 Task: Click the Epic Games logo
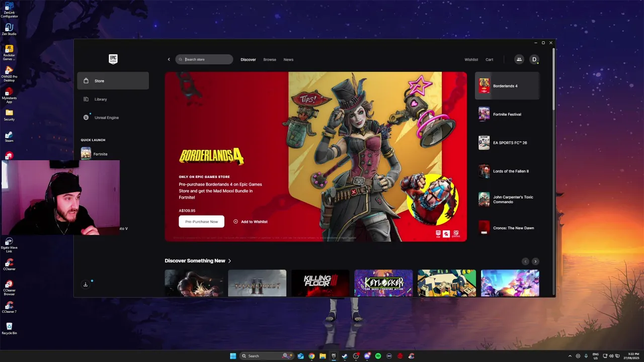coord(113,59)
